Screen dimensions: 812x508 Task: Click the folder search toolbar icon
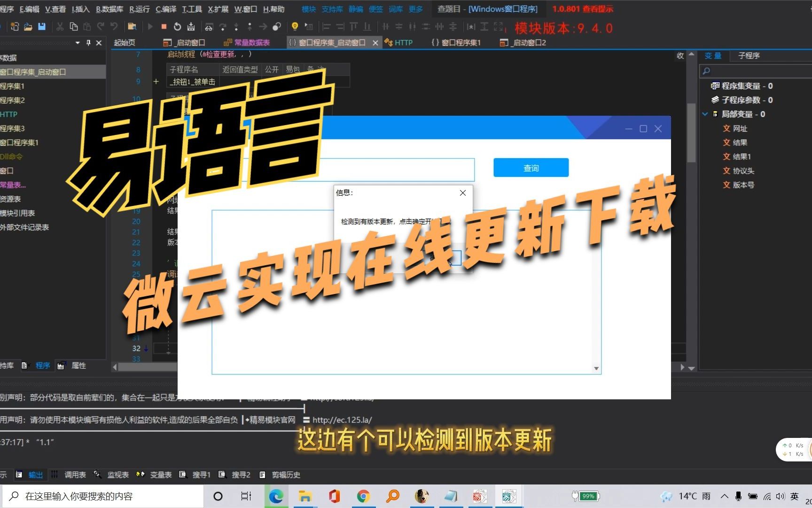click(x=132, y=27)
